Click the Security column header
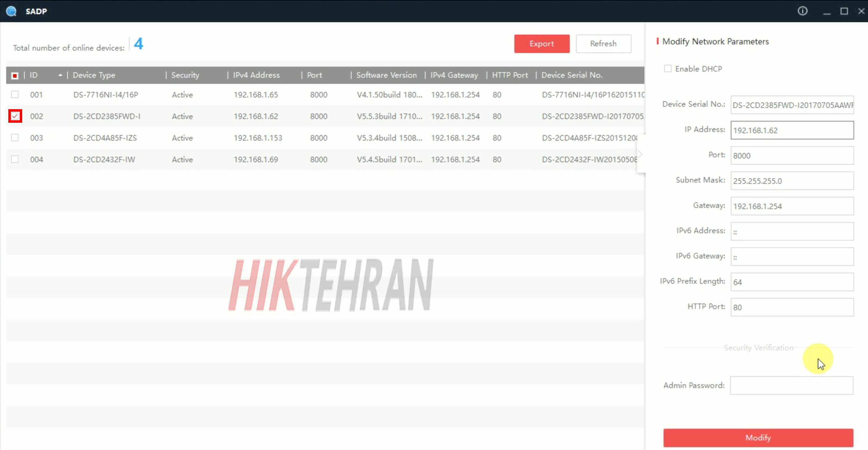Image resolution: width=868 pixels, height=450 pixels. pos(185,75)
